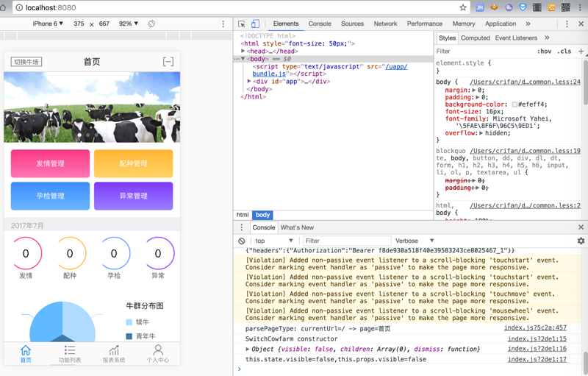Open index.js?5c2a:457 console source link
This screenshot has width=588, height=376.
click(535, 327)
